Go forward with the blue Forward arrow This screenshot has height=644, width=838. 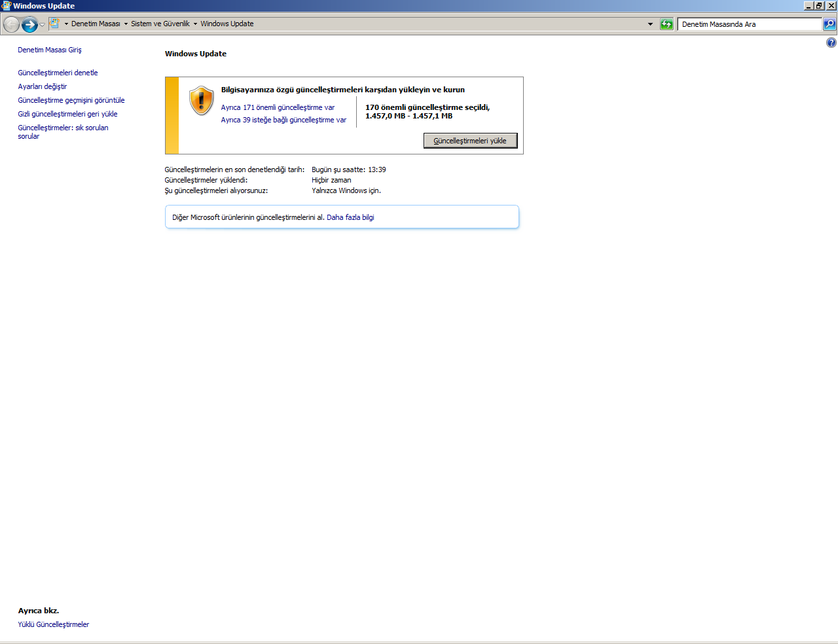click(x=29, y=25)
